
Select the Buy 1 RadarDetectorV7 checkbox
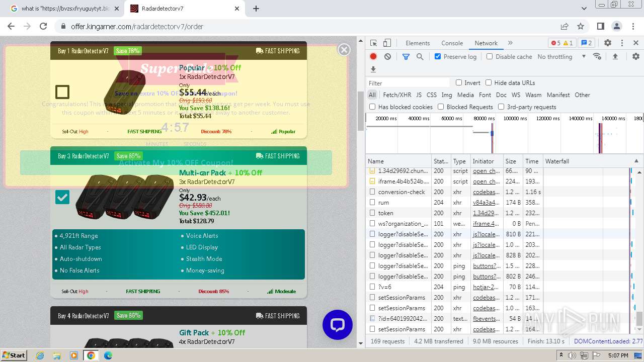coord(62,92)
